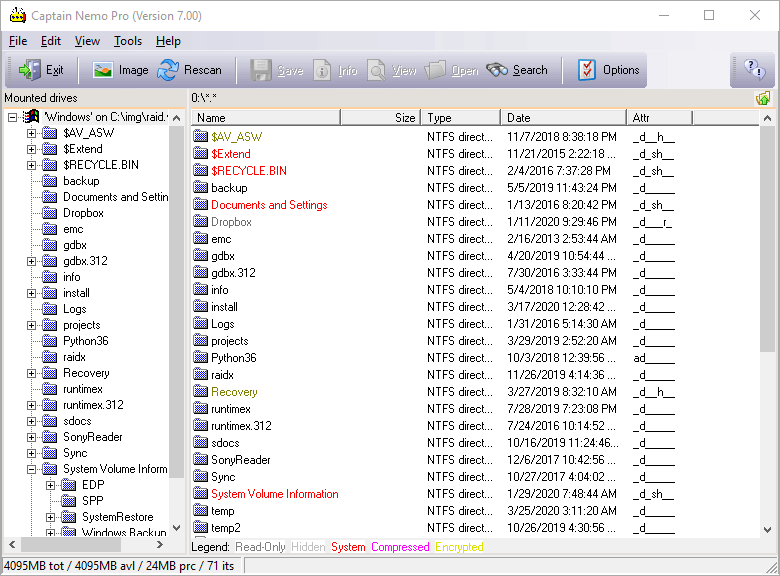
Task: Sort the list by Date column
Action: [x=562, y=118]
